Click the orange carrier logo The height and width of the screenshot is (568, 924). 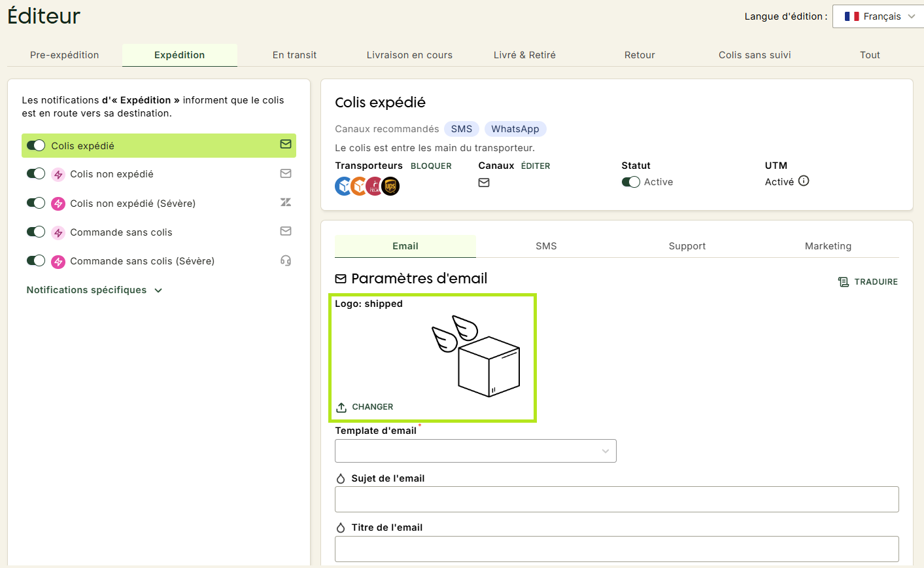point(359,186)
